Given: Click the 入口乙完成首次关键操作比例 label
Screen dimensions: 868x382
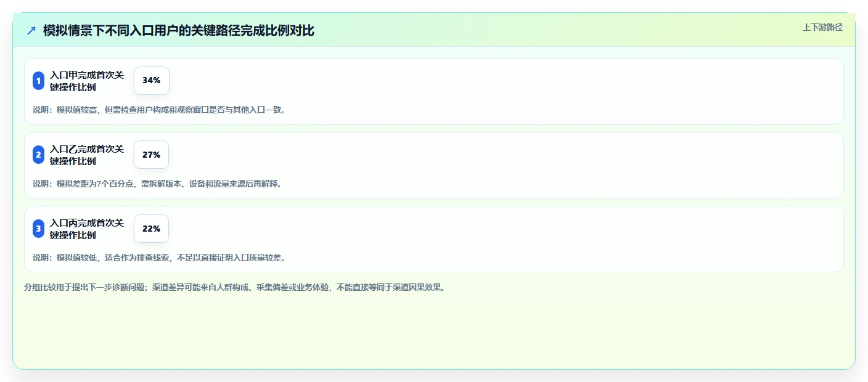Looking at the screenshot, I should (x=87, y=155).
